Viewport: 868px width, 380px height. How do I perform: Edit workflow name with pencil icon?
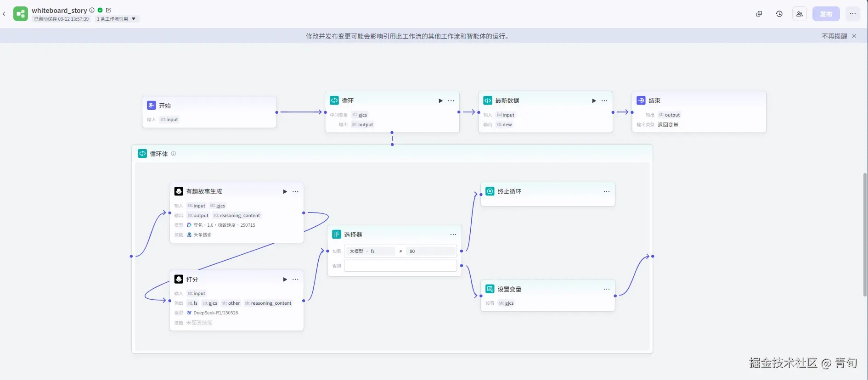point(108,10)
